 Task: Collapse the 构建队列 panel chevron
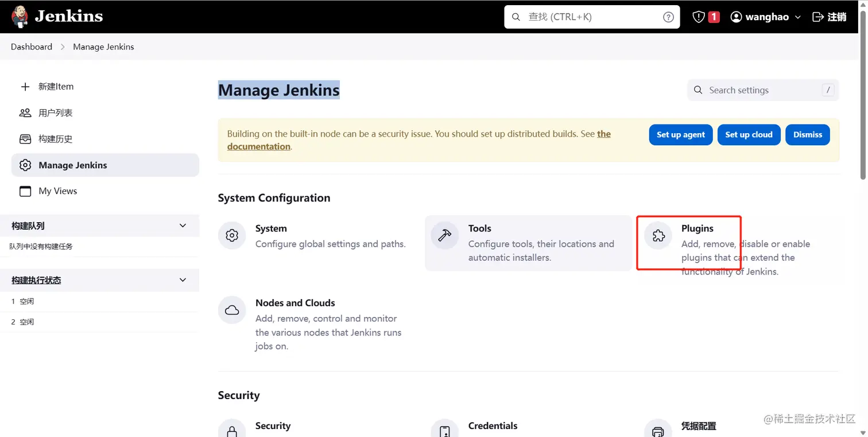pos(183,226)
